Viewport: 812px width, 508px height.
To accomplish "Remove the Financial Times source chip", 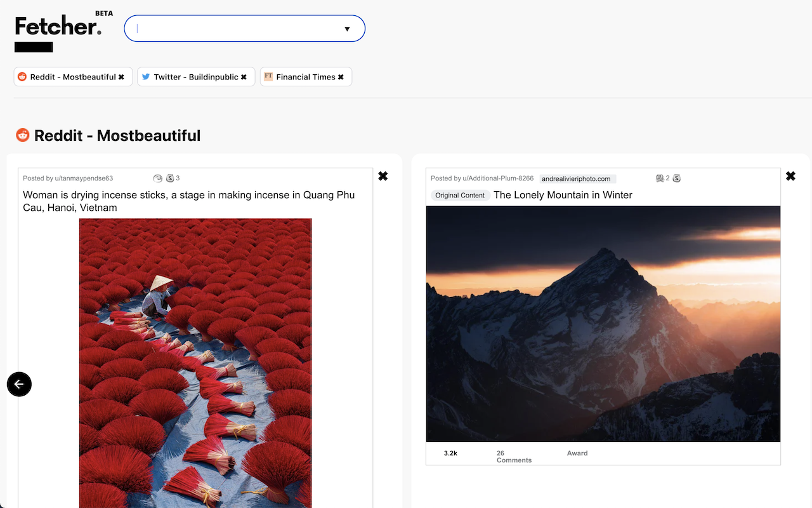I will pos(341,77).
